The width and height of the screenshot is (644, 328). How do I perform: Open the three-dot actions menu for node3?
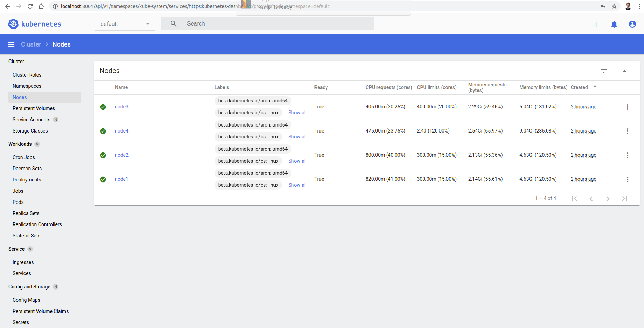tap(627, 107)
